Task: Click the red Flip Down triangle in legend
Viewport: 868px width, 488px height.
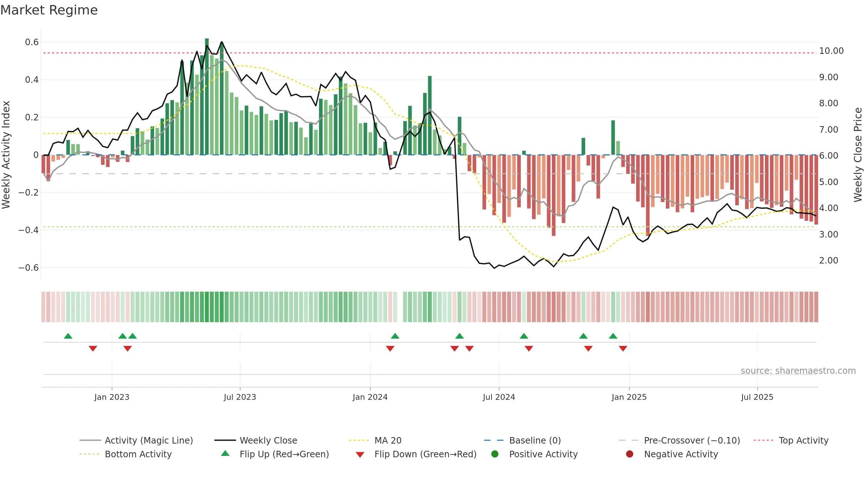Action: (360, 455)
